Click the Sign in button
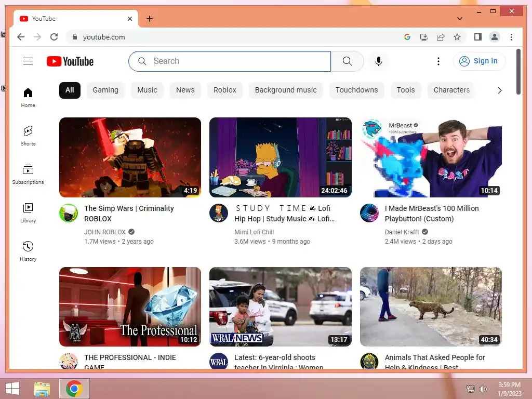The height and width of the screenshot is (399, 532). [478, 61]
